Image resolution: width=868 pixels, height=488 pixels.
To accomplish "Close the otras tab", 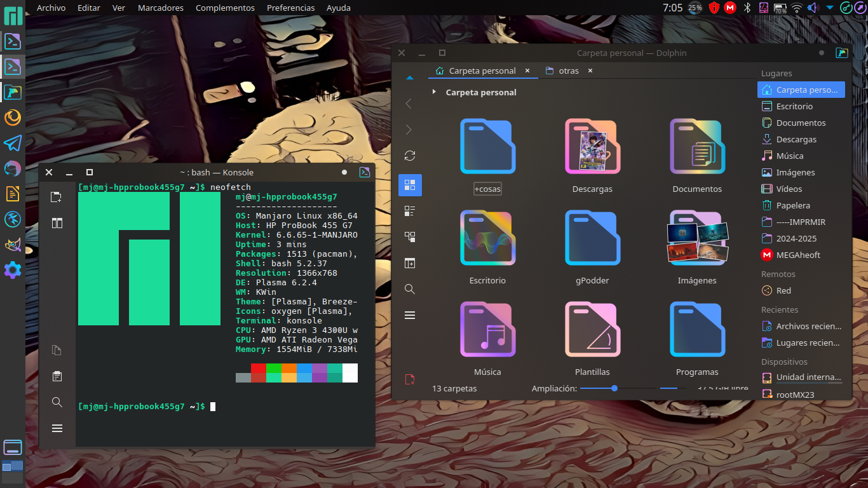I will tap(590, 71).
